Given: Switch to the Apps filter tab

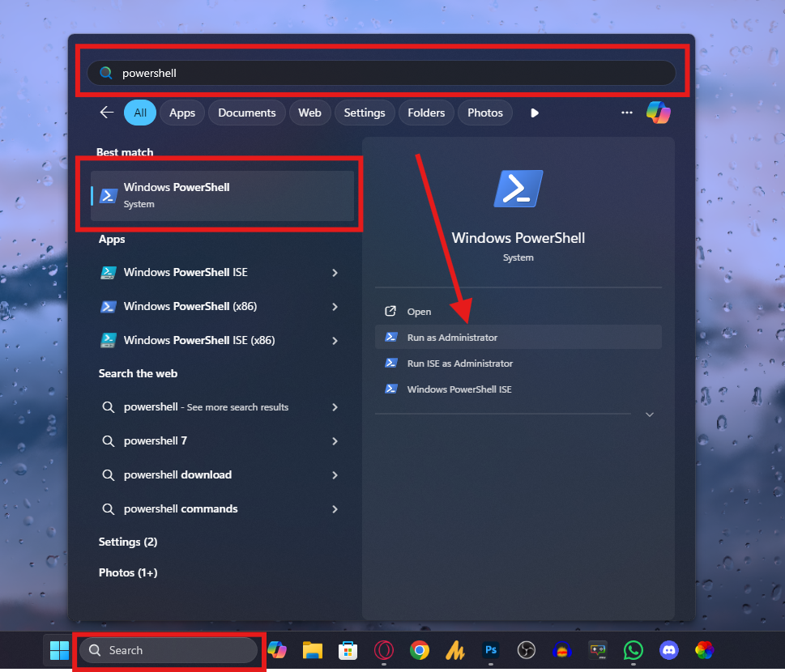Looking at the screenshot, I should tap(182, 113).
